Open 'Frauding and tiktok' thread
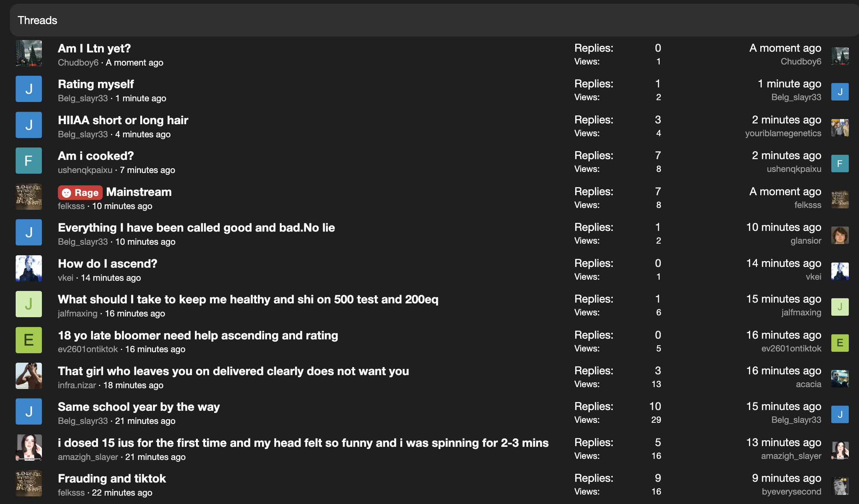The image size is (859, 504). (x=112, y=479)
